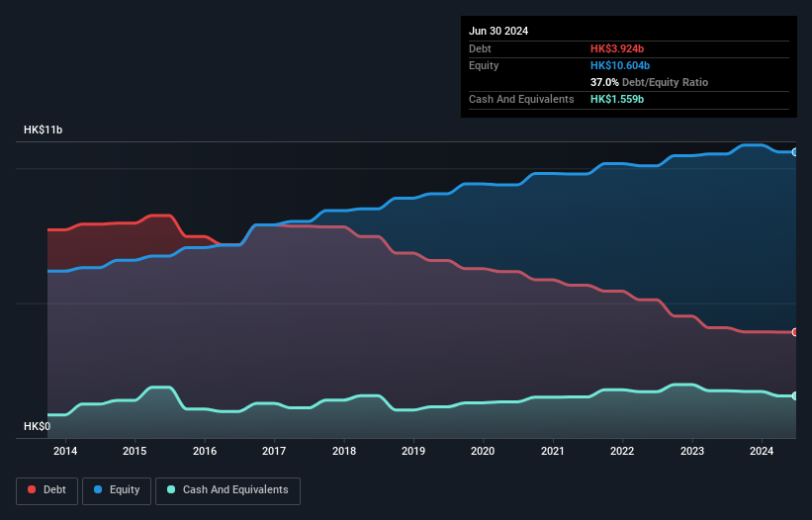This screenshot has height=520, width=812.
Task: Click the HK$11b axis label
Action: pyautogui.click(x=43, y=130)
